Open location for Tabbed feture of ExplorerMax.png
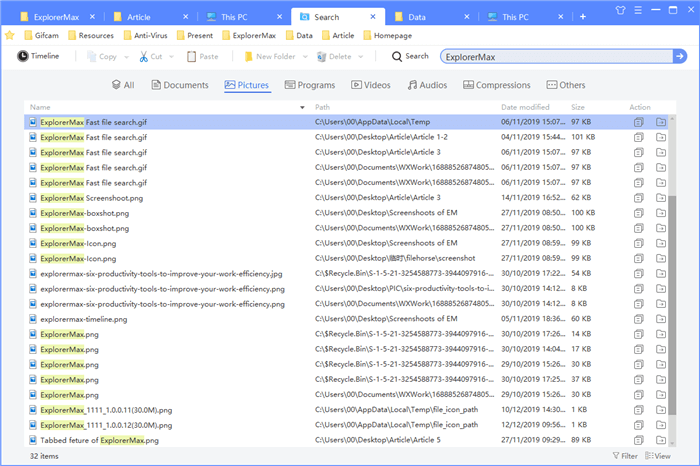This screenshot has width=700, height=466. (x=661, y=440)
